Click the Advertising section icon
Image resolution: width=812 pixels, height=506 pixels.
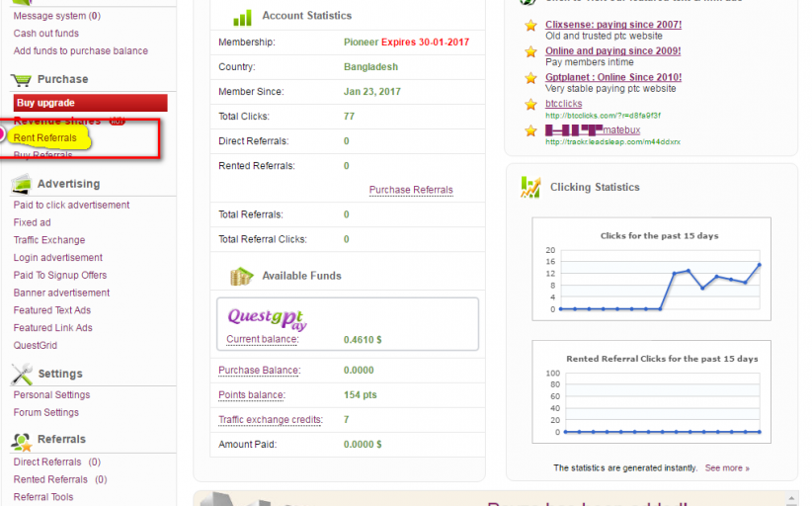22,184
